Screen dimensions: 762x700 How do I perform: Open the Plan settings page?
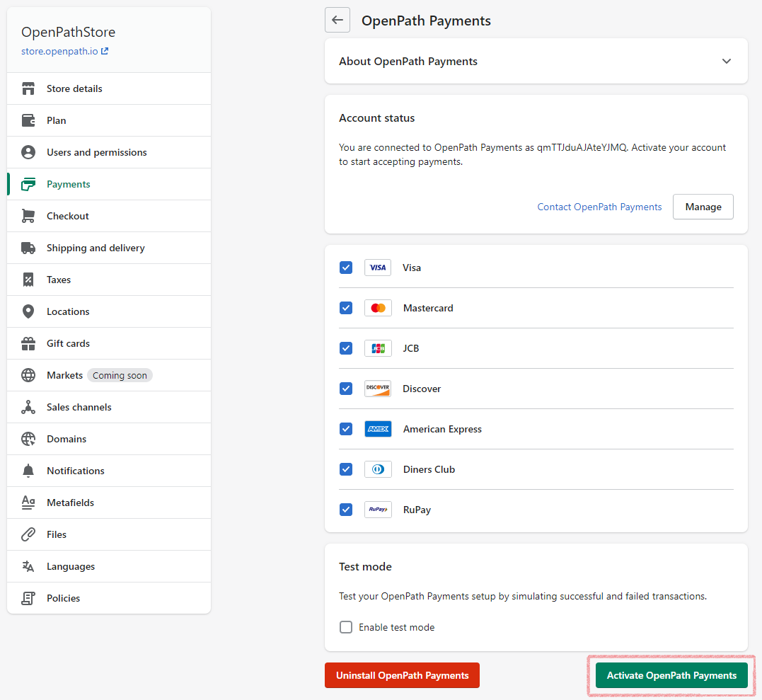pyautogui.click(x=109, y=120)
